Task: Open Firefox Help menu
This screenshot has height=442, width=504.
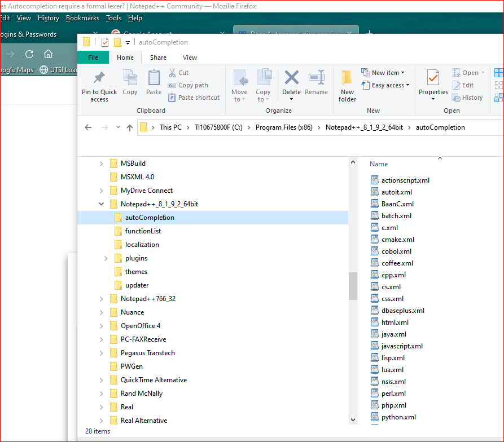Action: click(135, 18)
